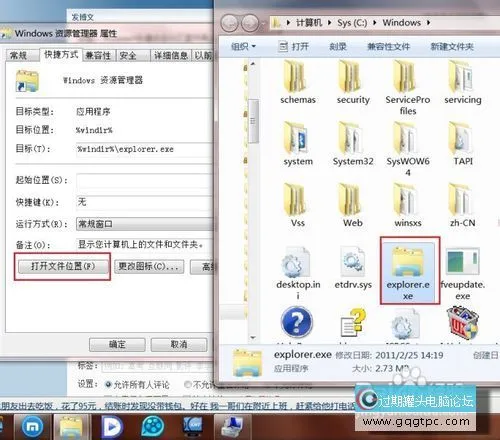Viewport: 500px width, 440px height.
Task: Click the 刻录 toolbar command
Action: (338, 46)
